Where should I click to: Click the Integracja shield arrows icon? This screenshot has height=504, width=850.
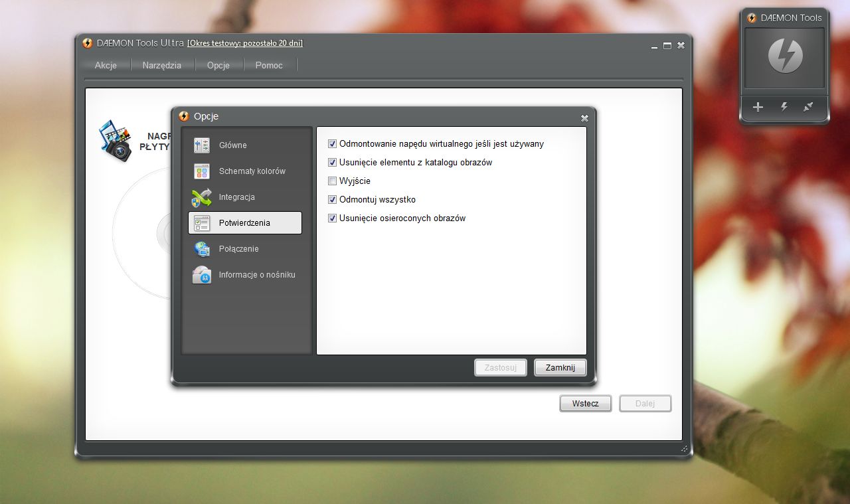pos(201,197)
